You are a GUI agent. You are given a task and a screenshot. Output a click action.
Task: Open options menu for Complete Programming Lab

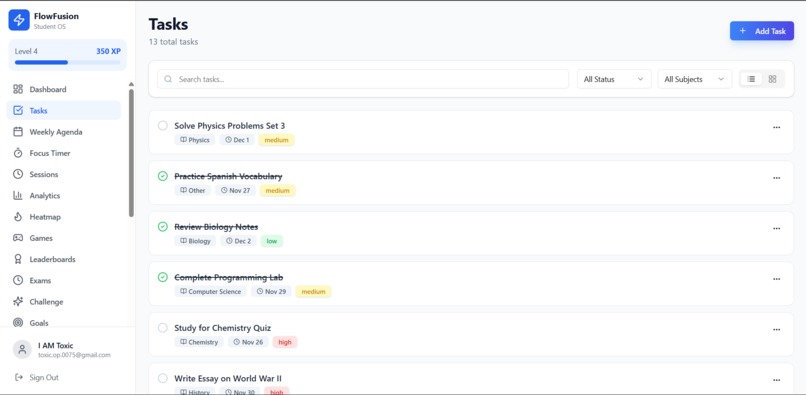[x=776, y=279]
